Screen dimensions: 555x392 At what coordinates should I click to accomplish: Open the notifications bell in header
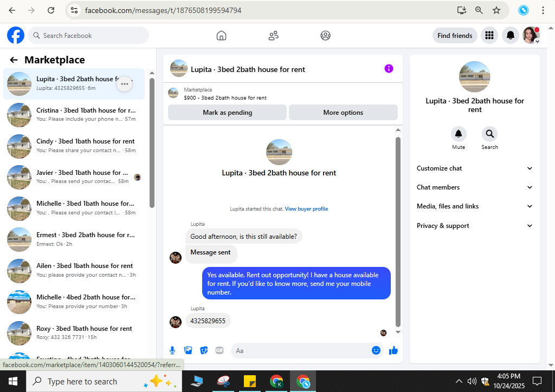tap(510, 35)
